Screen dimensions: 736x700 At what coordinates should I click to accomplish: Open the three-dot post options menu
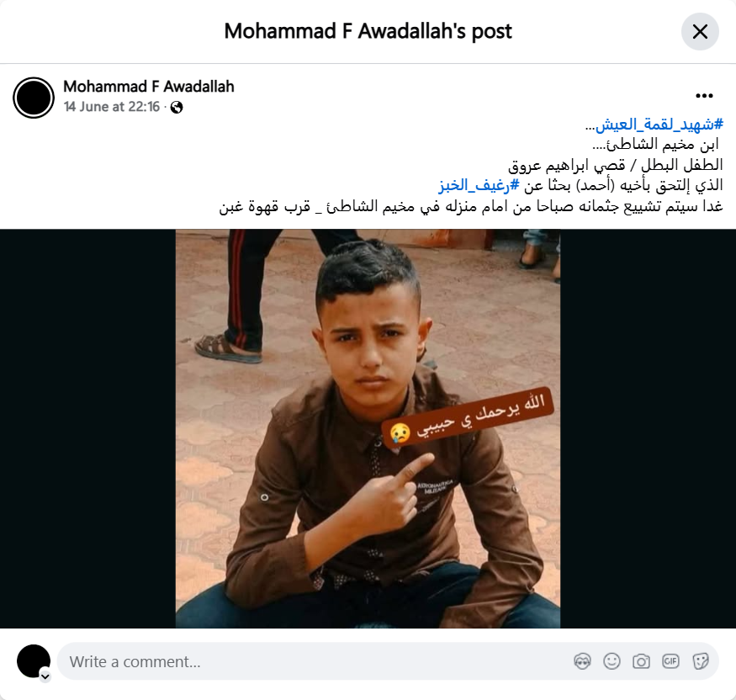[704, 96]
